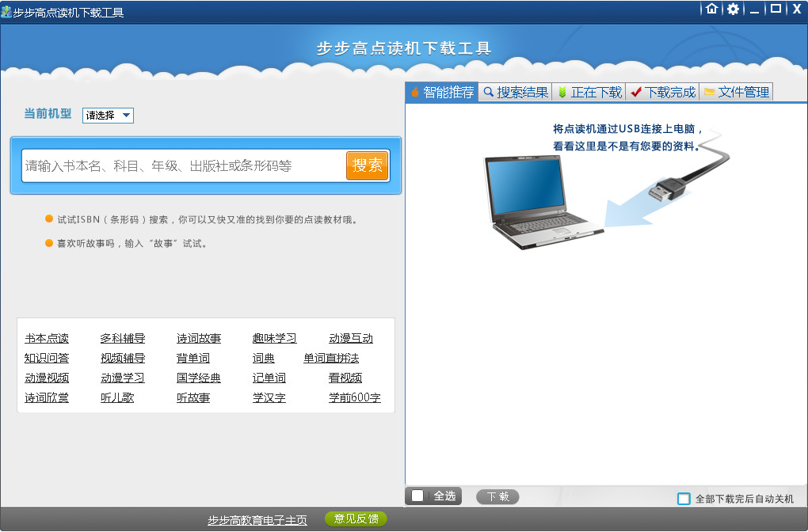Tick the 全选 checkbox
808x532 pixels.
click(x=417, y=496)
